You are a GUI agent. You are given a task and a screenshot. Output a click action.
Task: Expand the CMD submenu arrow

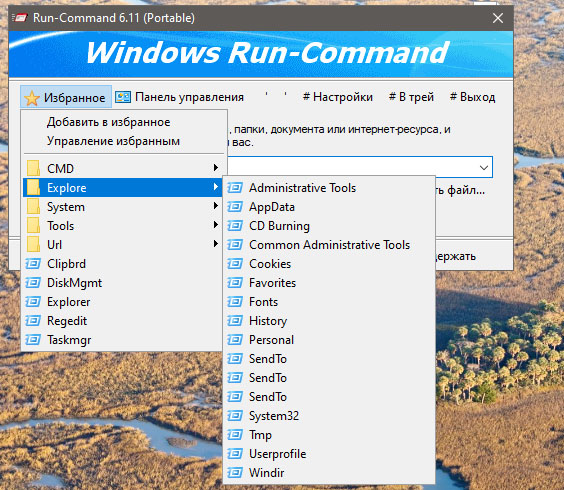tap(215, 168)
